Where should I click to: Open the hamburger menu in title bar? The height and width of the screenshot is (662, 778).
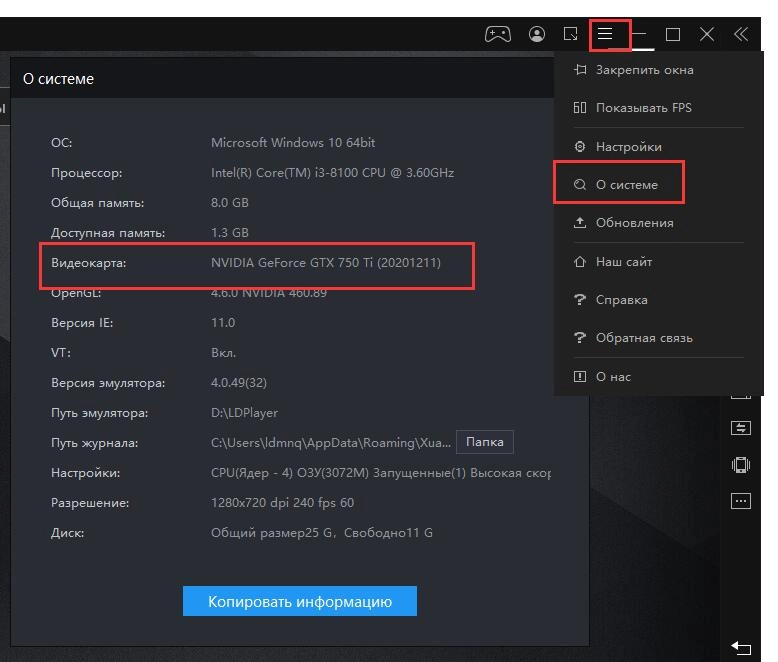(605, 34)
